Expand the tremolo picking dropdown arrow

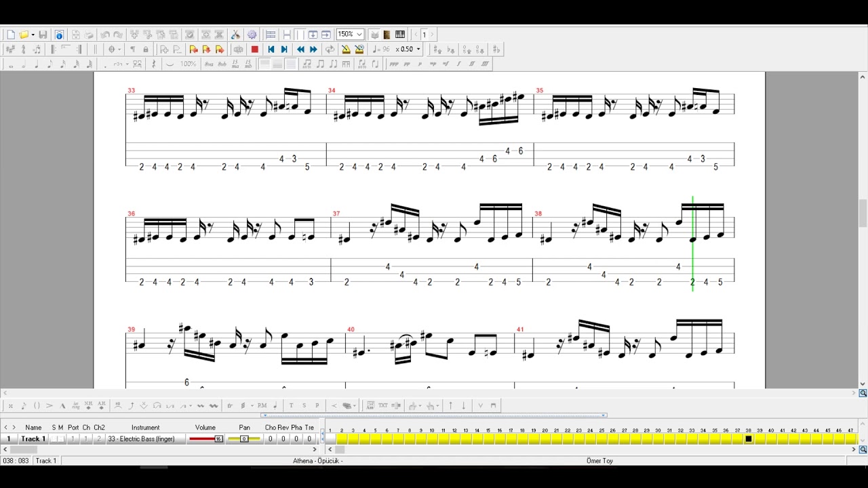[x=252, y=405]
